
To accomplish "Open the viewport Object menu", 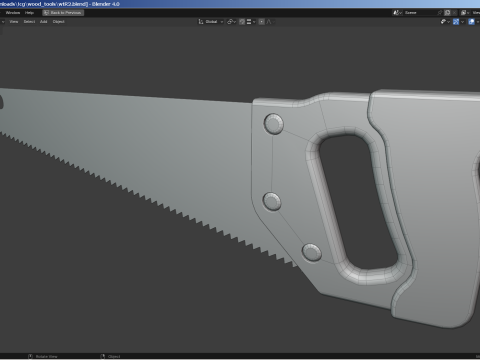I will [59, 22].
